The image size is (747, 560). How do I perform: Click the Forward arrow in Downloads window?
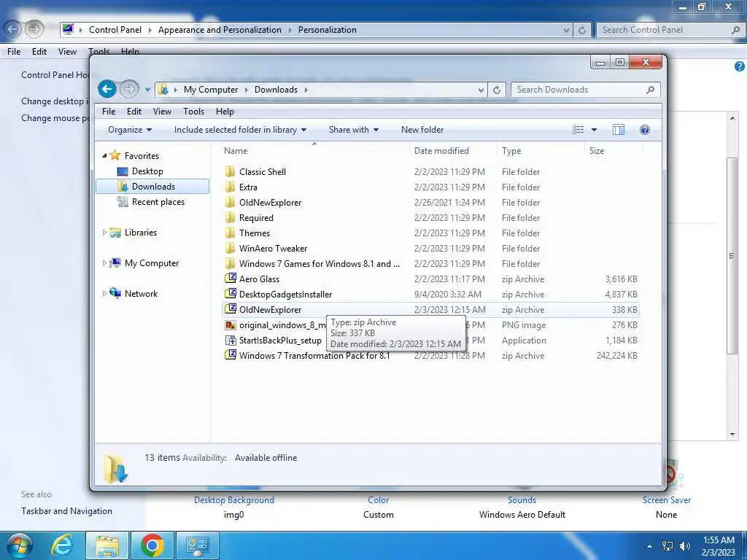[128, 89]
